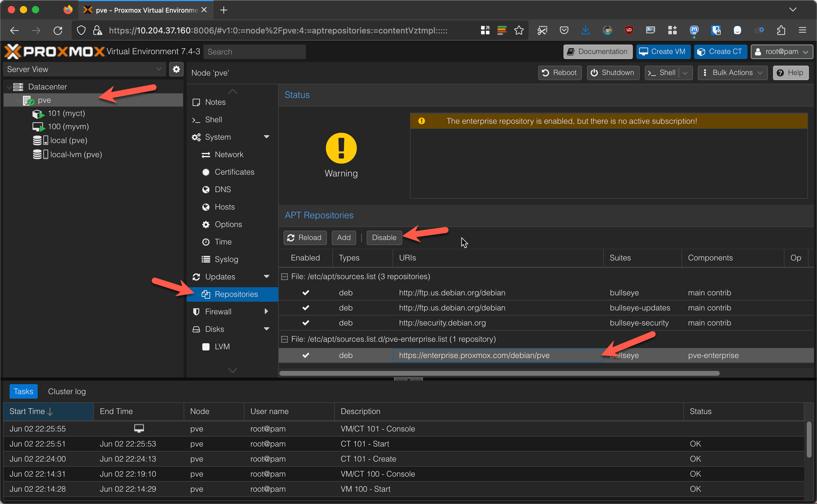Select Repositories in the side menu
Image resolution: width=817 pixels, height=504 pixels.
point(232,294)
